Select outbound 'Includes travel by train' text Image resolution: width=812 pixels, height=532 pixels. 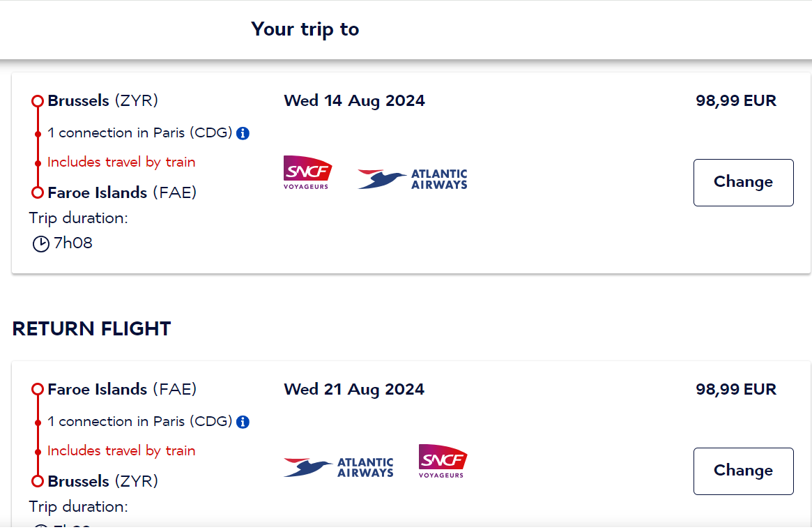[x=121, y=162]
